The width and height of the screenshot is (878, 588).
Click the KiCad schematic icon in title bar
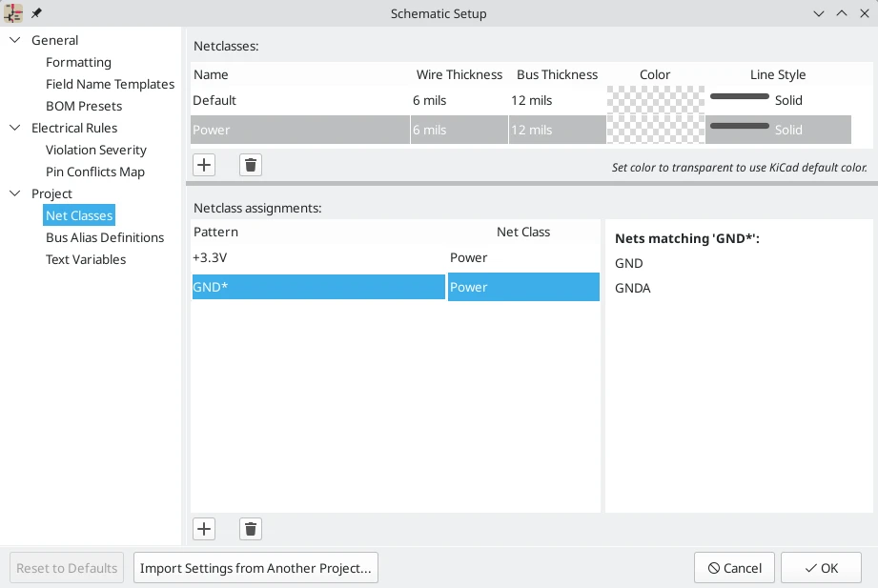(x=13, y=13)
